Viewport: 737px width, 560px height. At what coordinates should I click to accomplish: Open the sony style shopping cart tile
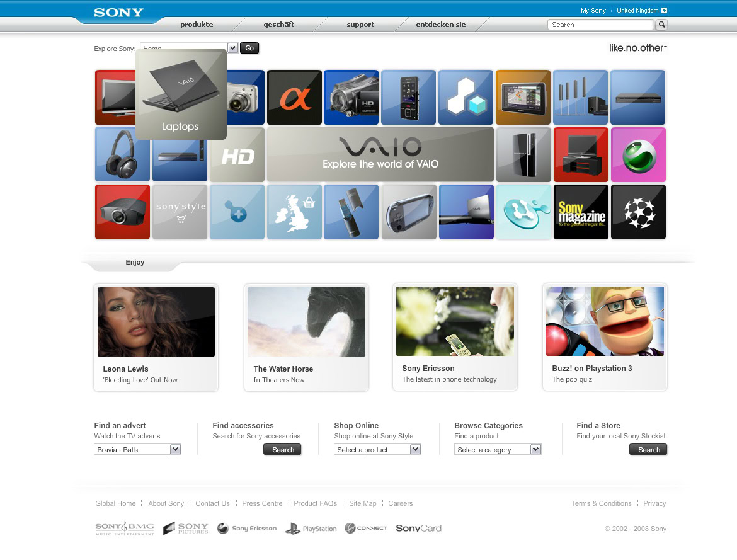point(180,212)
